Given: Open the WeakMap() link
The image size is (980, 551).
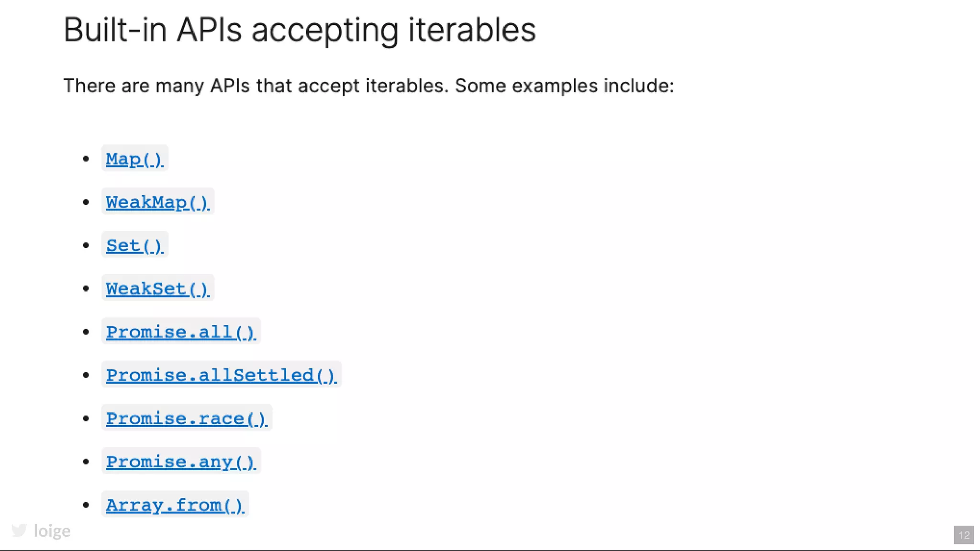Looking at the screenshot, I should 157,202.
